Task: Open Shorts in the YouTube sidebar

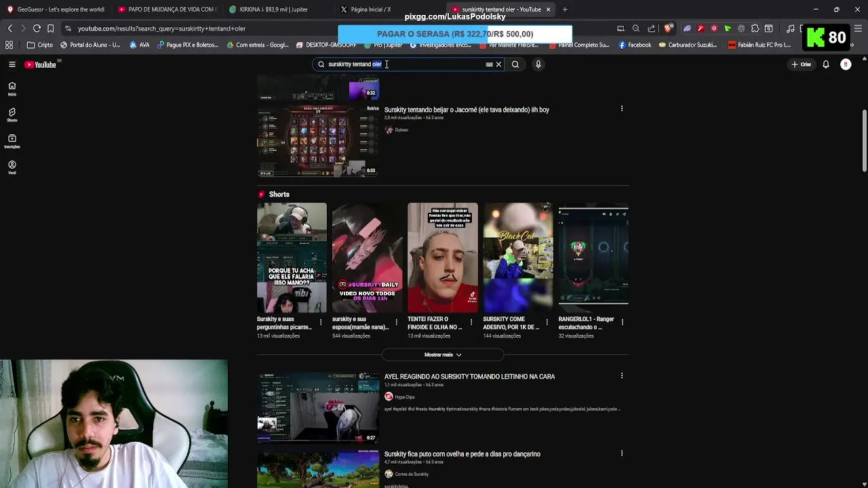Action: click(x=12, y=115)
